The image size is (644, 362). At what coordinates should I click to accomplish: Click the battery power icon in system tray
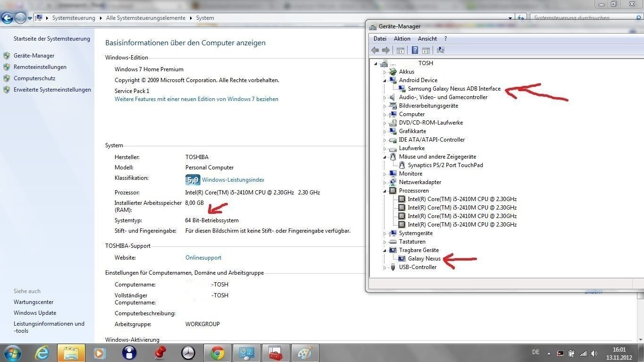pos(571,353)
